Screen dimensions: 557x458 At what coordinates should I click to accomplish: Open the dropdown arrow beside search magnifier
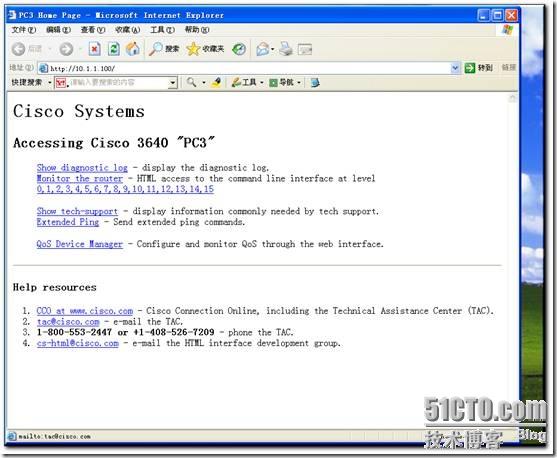(204, 83)
